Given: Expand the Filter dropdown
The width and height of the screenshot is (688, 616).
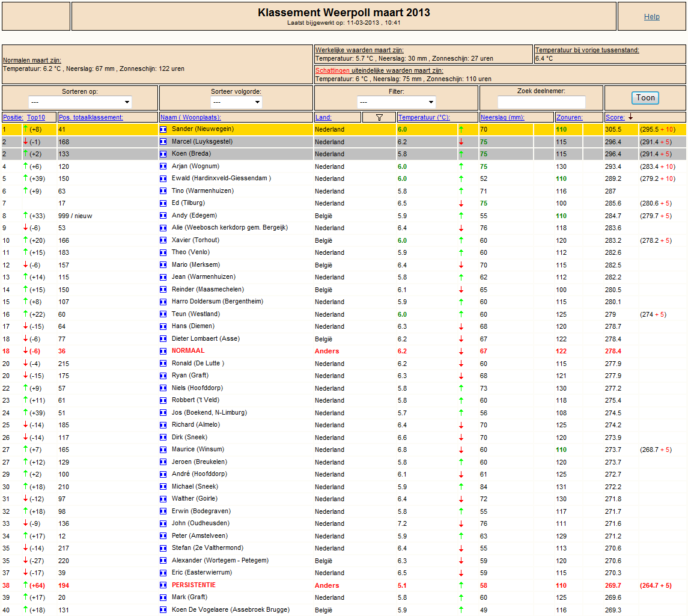Looking at the screenshot, I should pyautogui.click(x=396, y=102).
